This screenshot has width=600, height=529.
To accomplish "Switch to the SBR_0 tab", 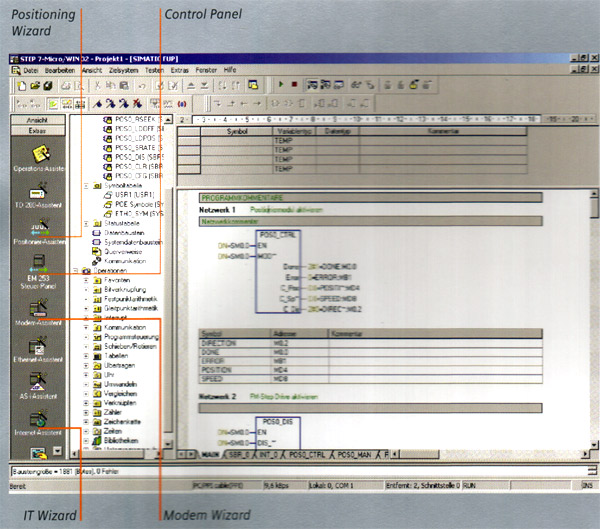I will pyautogui.click(x=238, y=455).
